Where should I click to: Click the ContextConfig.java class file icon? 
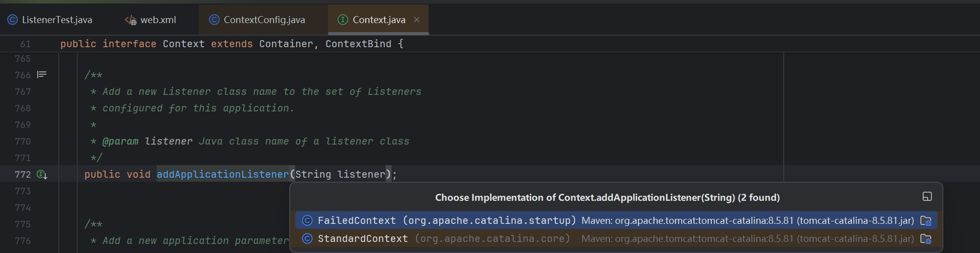click(214, 20)
